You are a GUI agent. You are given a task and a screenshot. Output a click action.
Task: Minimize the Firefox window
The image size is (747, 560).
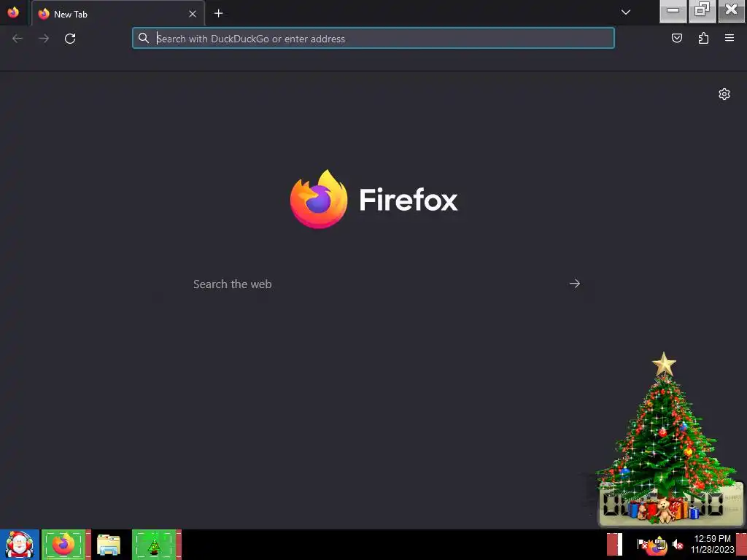click(673, 11)
